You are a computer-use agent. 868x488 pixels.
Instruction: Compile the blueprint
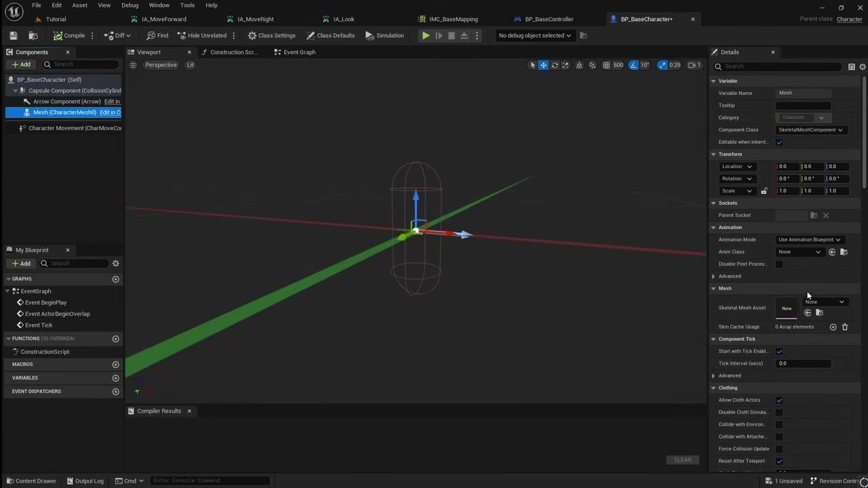69,35
